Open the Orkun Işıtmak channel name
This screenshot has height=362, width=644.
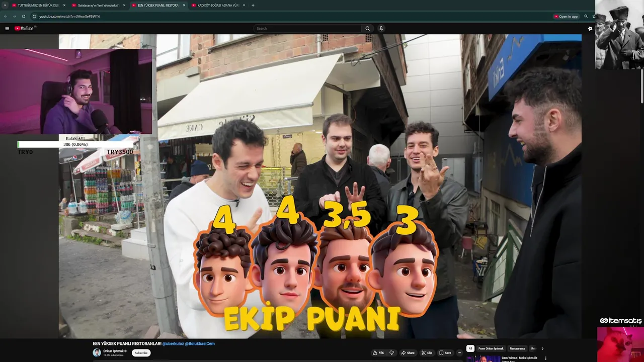tap(114, 351)
